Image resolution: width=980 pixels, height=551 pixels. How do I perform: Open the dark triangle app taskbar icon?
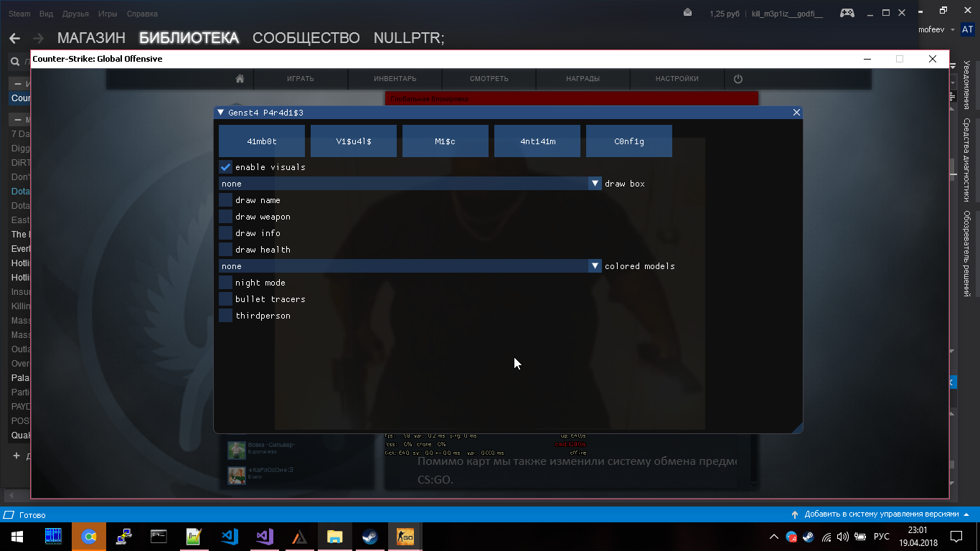click(x=300, y=537)
